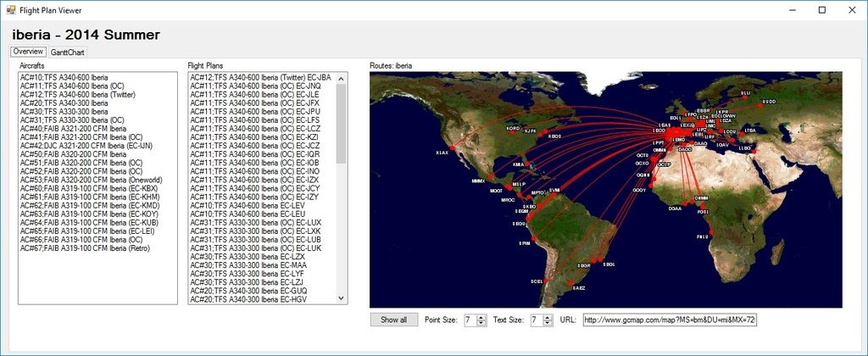Click the UUDD airport marker on the map
Image resolution: width=868 pixels, height=356 pixels.
click(x=759, y=106)
